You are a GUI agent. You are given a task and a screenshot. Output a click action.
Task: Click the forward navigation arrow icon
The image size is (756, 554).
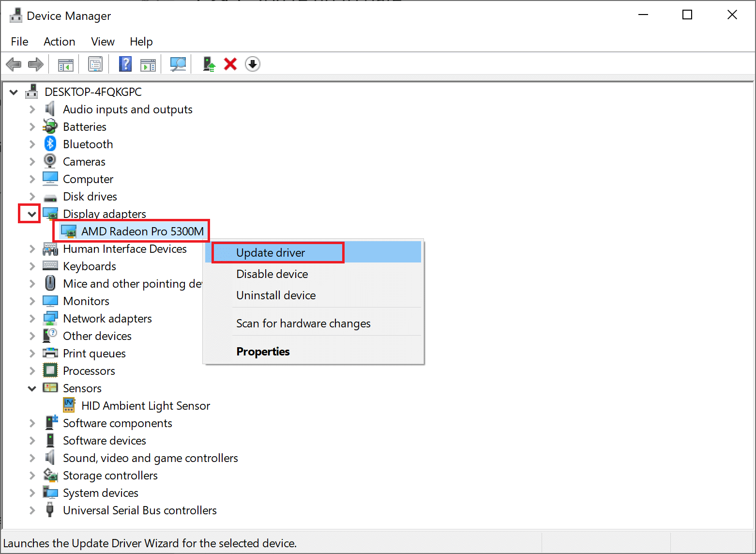(36, 63)
